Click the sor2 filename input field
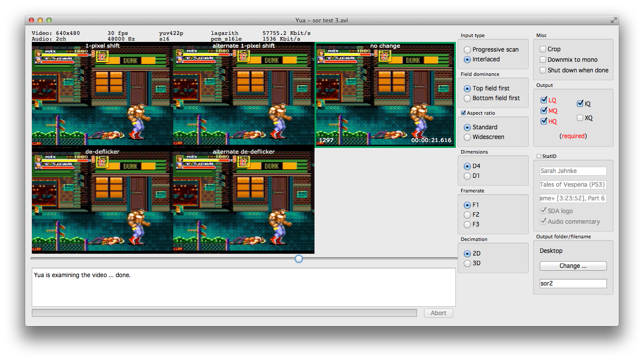Image resolution: width=644 pixels, height=361 pixels. [x=573, y=283]
